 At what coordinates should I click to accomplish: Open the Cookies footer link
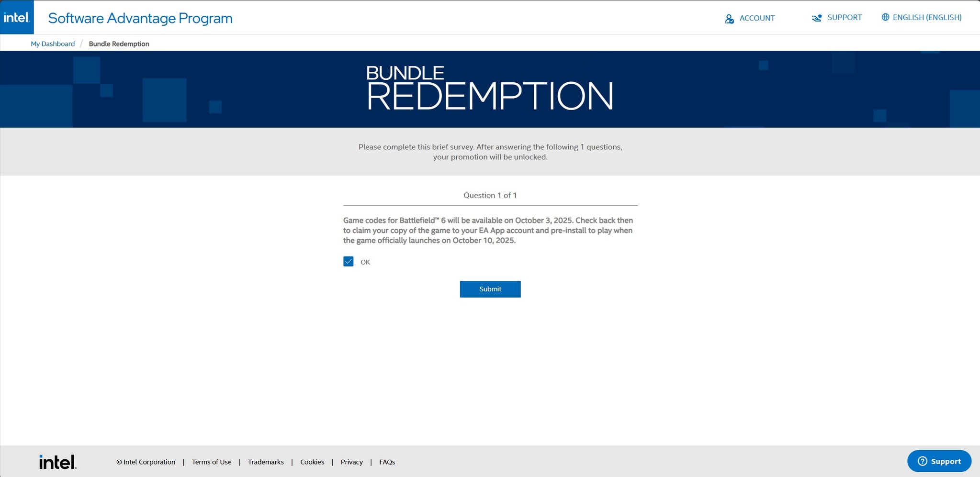pos(312,462)
